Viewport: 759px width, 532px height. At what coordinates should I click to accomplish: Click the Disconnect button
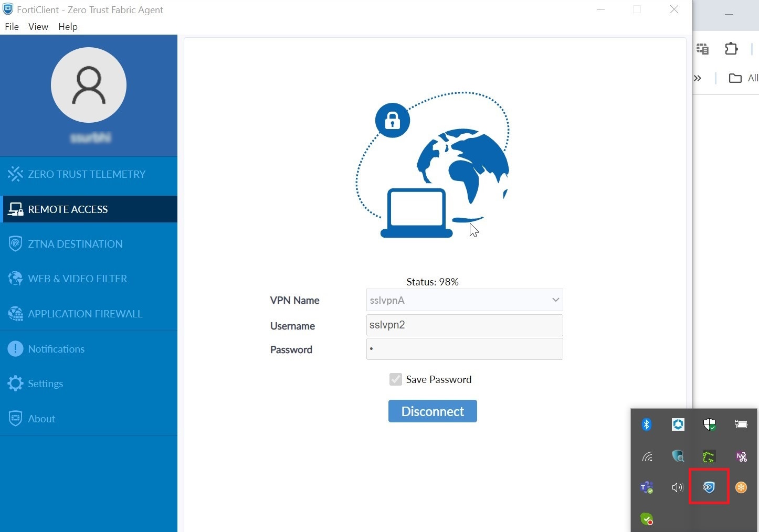tap(433, 411)
